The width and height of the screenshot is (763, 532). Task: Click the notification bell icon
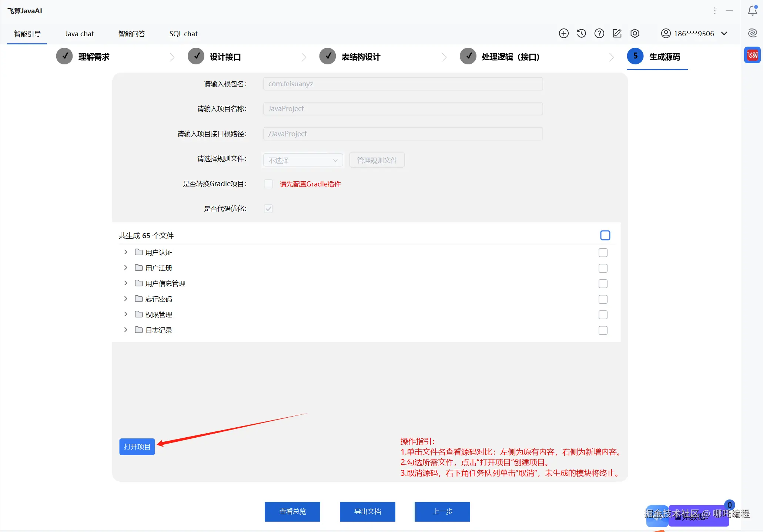[752, 11]
